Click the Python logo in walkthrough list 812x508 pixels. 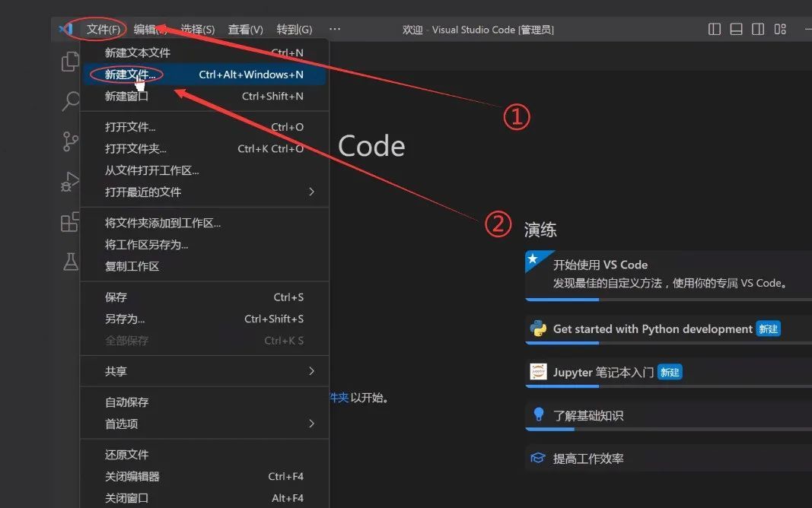pyautogui.click(x=538, y=329)
